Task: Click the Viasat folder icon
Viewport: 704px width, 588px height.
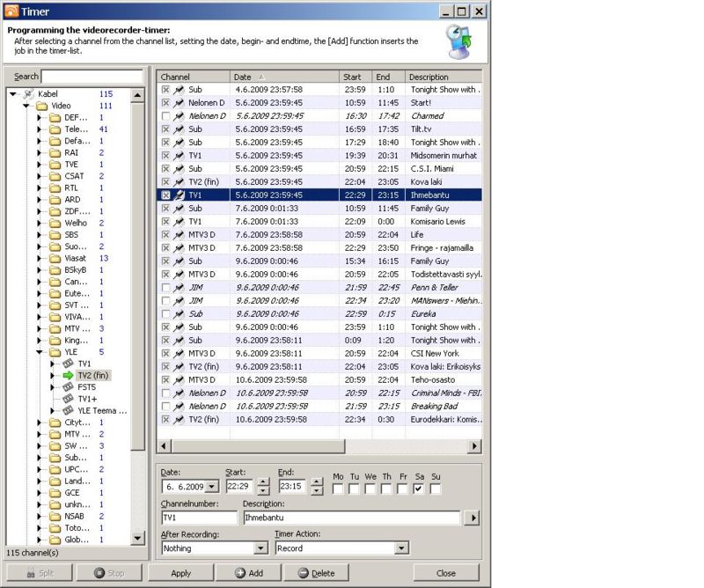Action: (x=55, y=258)
